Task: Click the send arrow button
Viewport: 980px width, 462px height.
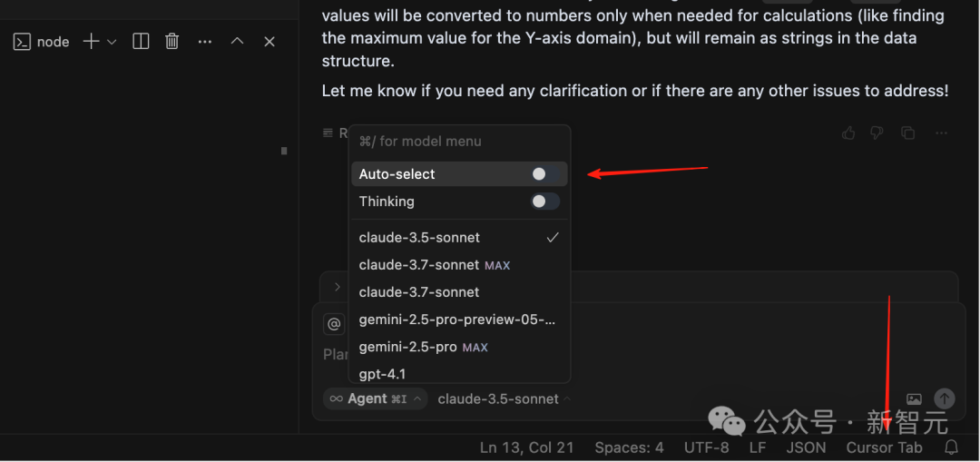Action: point(945,398)
